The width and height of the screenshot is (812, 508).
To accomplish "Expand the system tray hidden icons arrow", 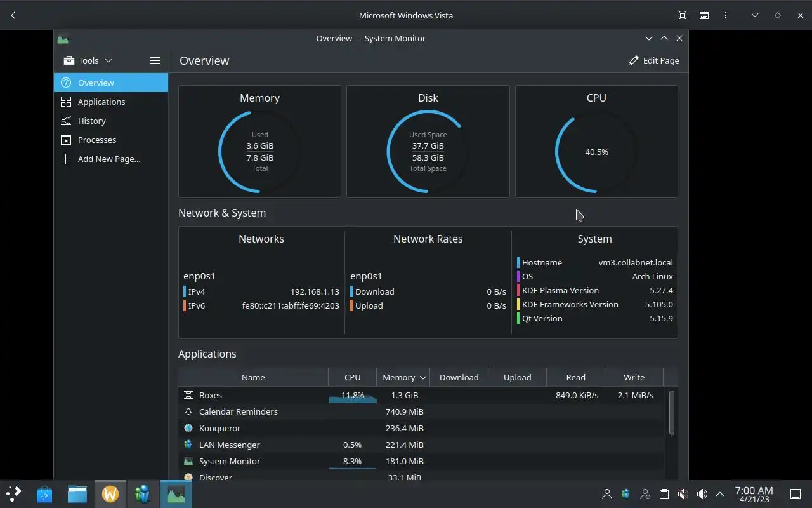I will (x=720, y=494).
